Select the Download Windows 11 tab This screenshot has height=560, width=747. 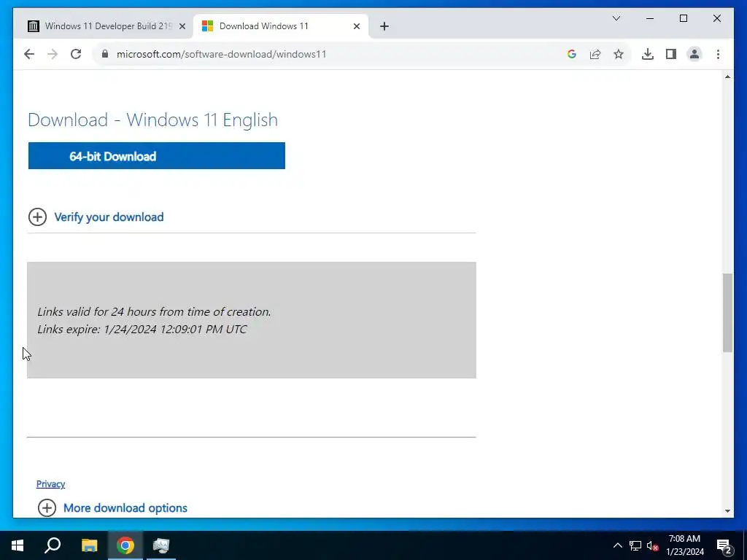click(x=280, y=26)
